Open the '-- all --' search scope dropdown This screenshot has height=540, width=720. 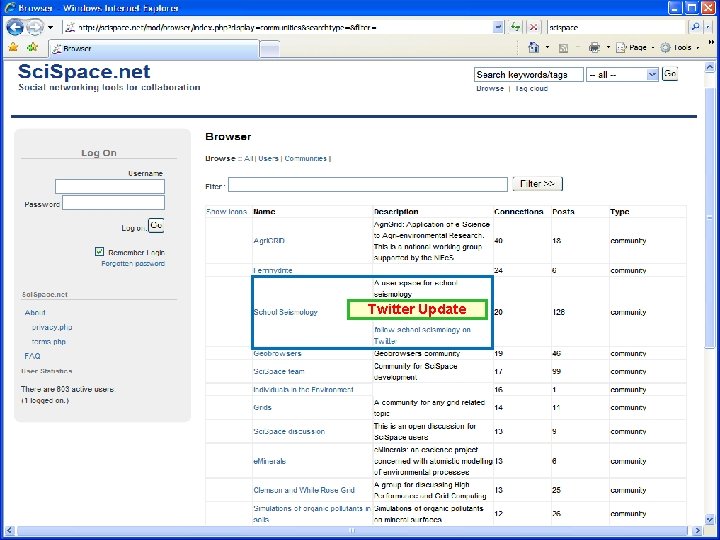[622, 74]
